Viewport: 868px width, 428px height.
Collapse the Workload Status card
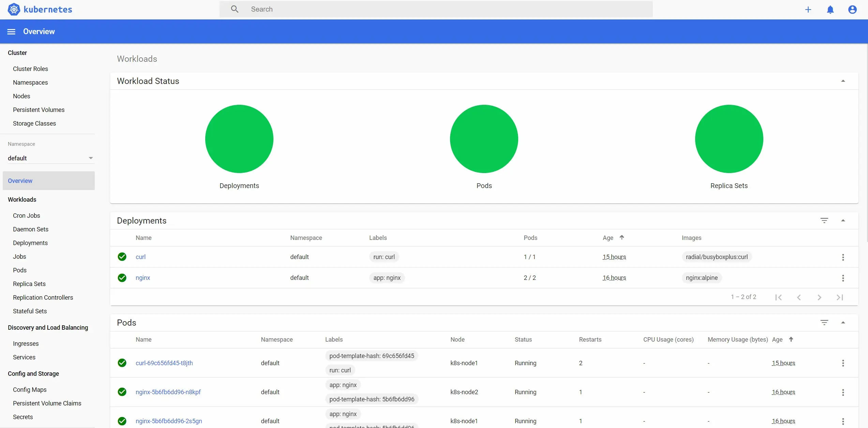pyautogui.click(x=843, y=81)
